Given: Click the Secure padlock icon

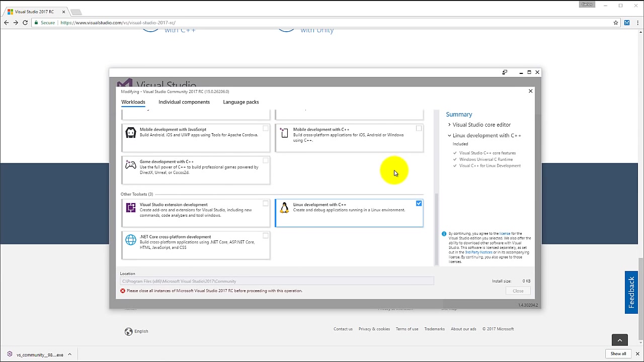Looking at the screenshot, I should tap(36, 23).
